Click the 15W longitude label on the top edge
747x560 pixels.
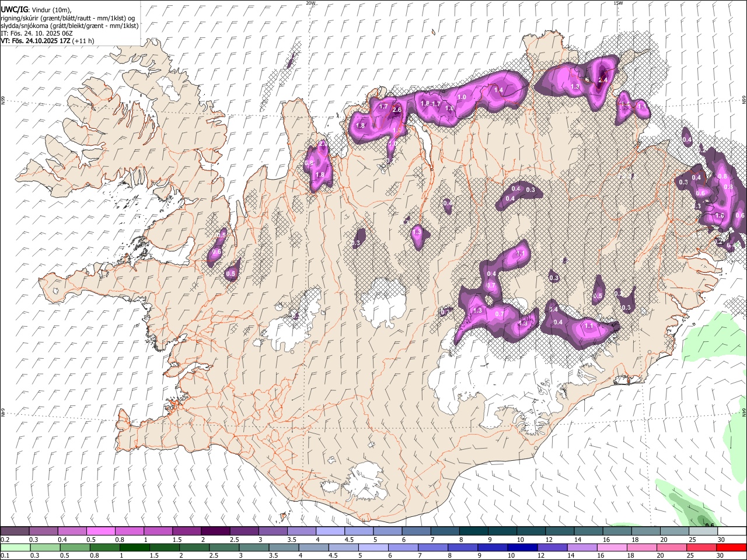[x=618, y=3]
